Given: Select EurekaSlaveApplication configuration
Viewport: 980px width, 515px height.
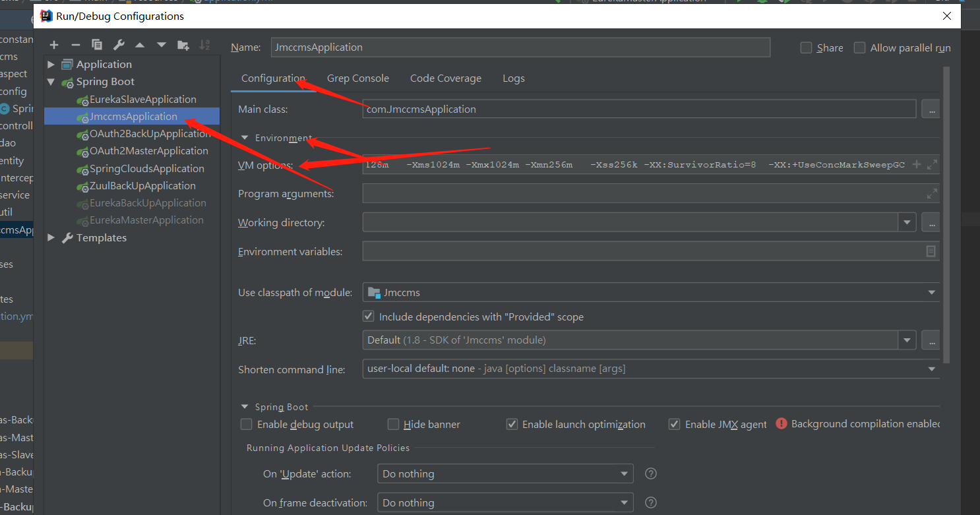Looking at the screenshot, I should coord(142,99).
